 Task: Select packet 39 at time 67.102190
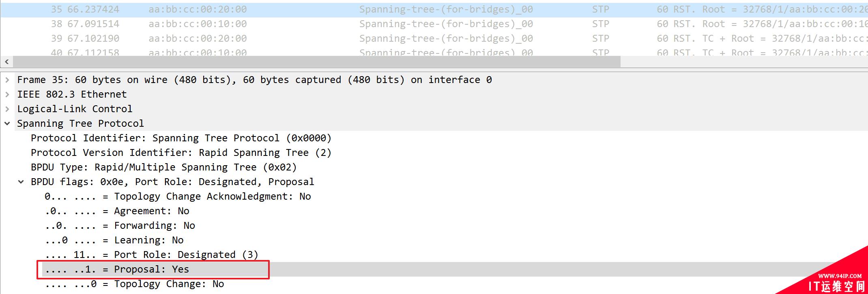point(434,38)
